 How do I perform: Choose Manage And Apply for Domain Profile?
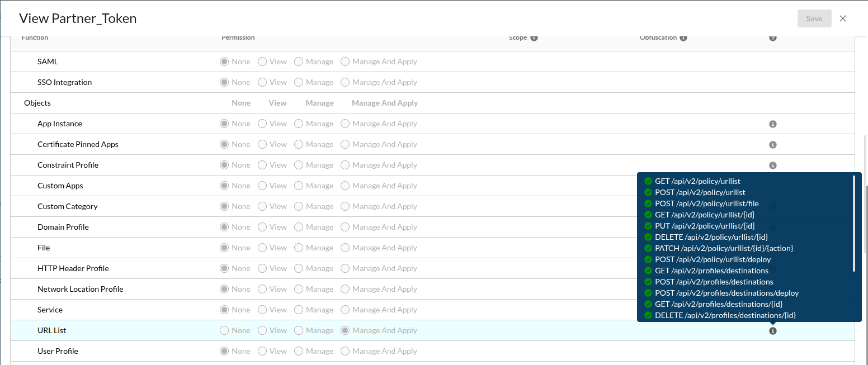pyautogui.click(x=345, y=227)
